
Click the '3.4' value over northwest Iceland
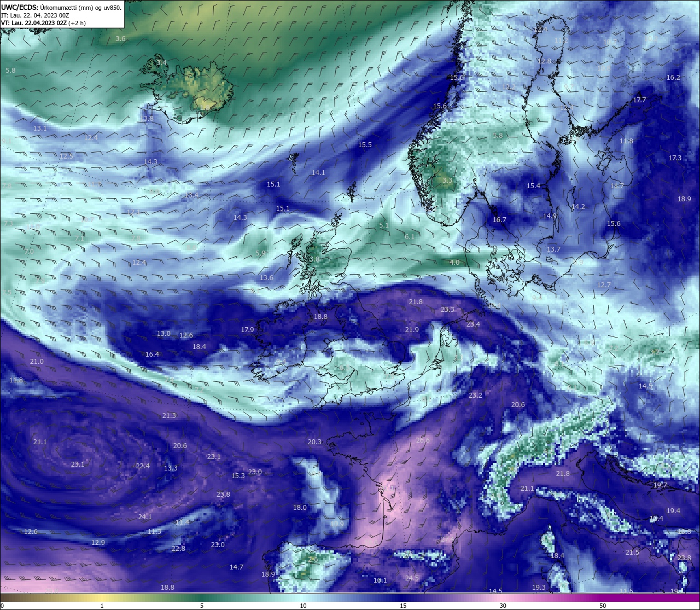coord(161,63)
